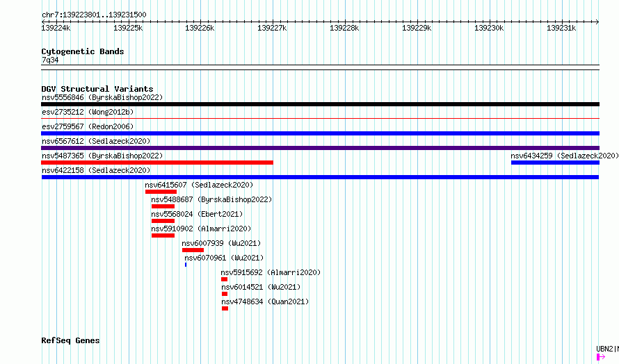The width and height of the screenshot is (619, 364).
Task: Click the 7q34 cytogenetic band bar
Action: (x=320, y=67)
